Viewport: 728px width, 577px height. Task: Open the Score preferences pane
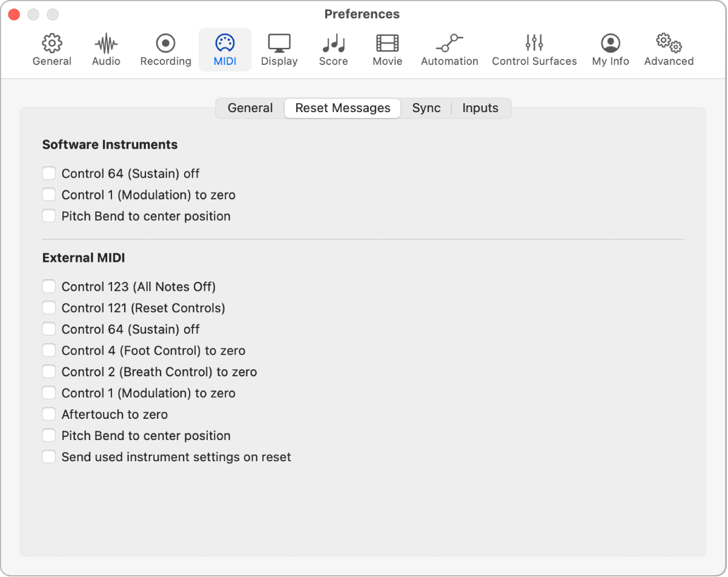pos(333,48)
